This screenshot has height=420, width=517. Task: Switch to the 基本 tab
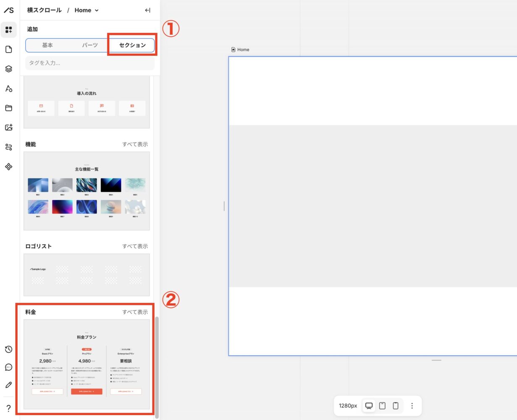(47, 45)
